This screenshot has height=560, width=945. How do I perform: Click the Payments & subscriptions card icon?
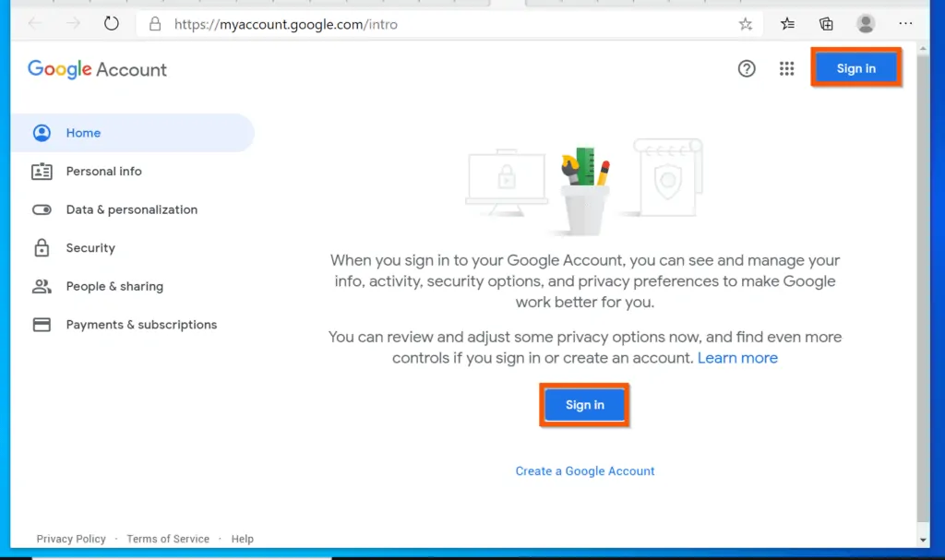click(x=42, y=324)
